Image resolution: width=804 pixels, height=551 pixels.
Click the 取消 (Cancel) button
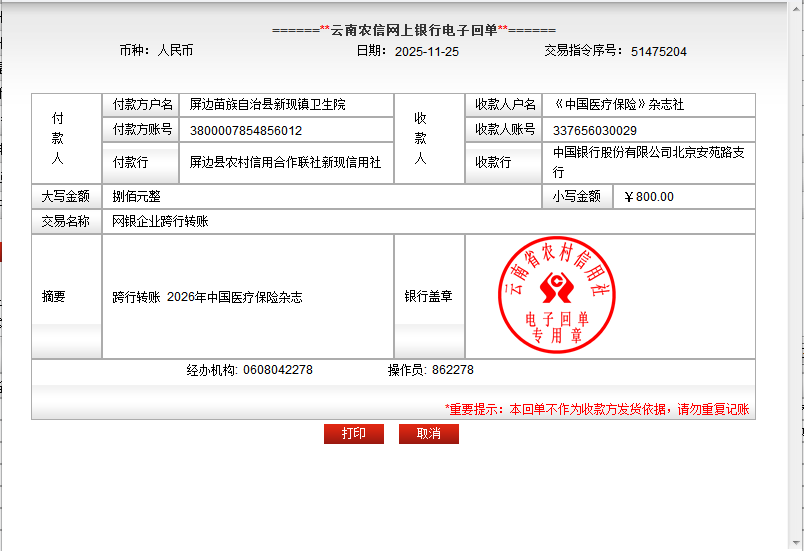[x=428, y=434]
